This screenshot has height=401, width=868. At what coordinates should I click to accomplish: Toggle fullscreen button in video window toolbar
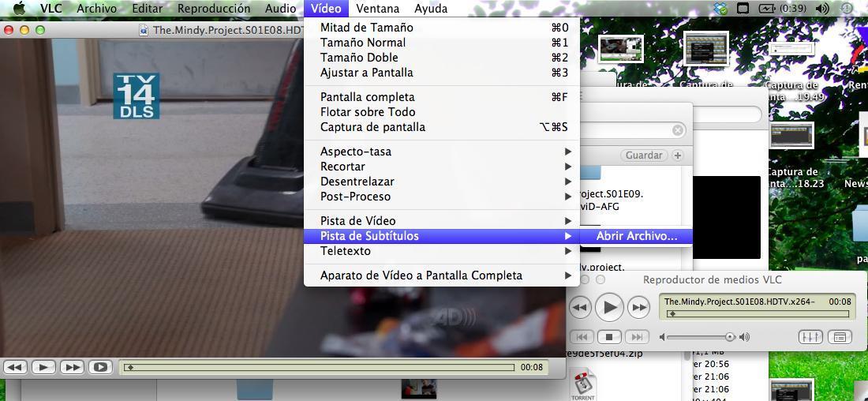(x=100, y=367)
